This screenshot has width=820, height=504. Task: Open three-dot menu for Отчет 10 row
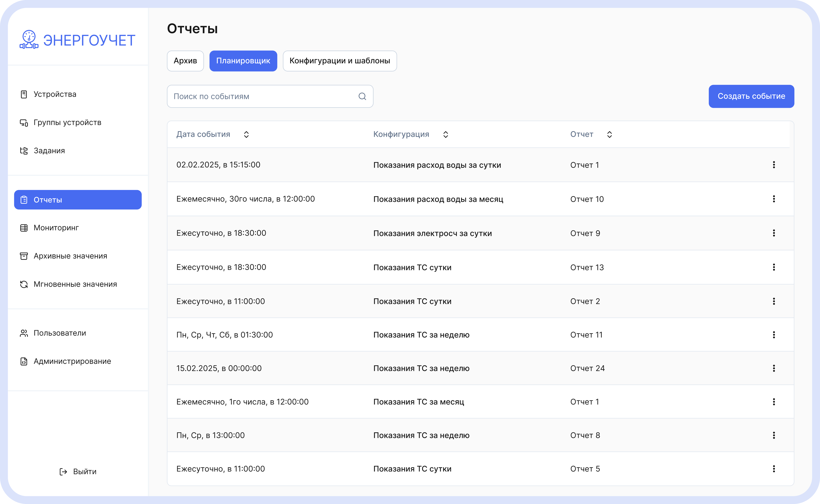point(774,199)
